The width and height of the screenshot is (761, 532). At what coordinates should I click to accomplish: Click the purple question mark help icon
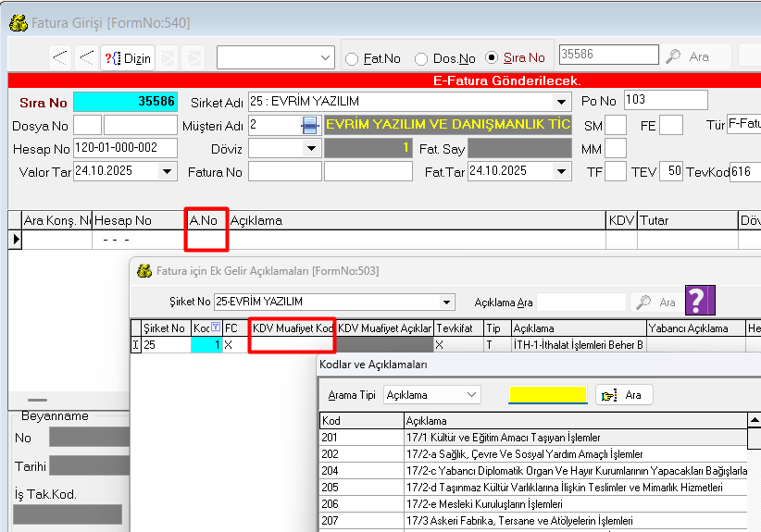[700, 301]
